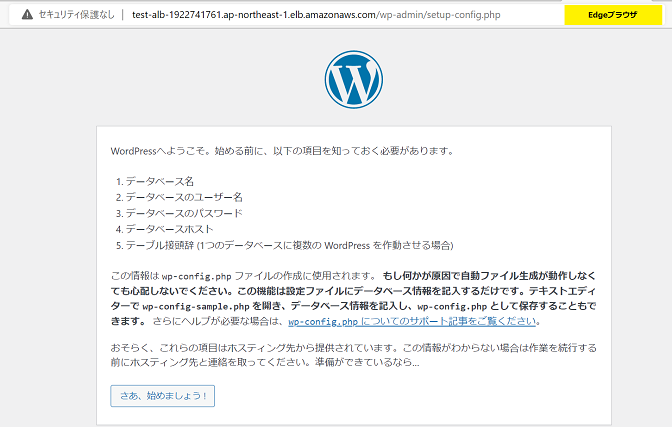The height and width of the screenshot is (427, 672).
Task: Click the 'セキュリティ保護なし' label in address bar
Action: [77, 15]
